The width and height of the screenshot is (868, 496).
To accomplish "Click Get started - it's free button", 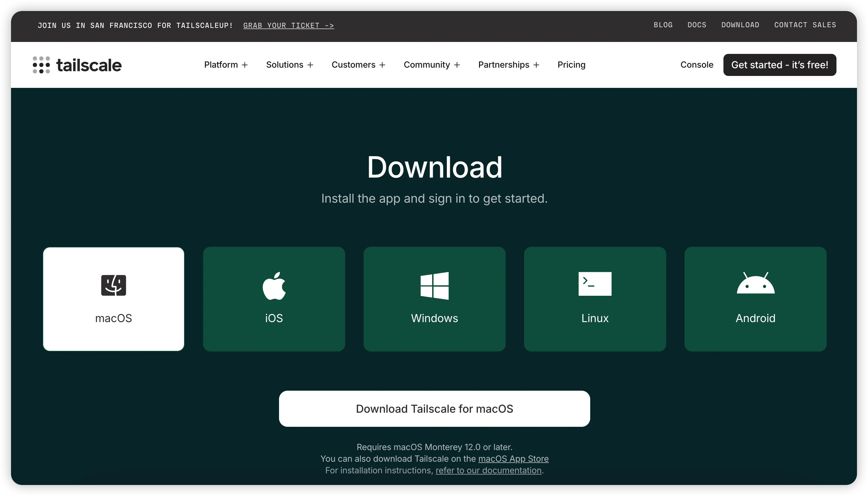I will tap(779, 65).
